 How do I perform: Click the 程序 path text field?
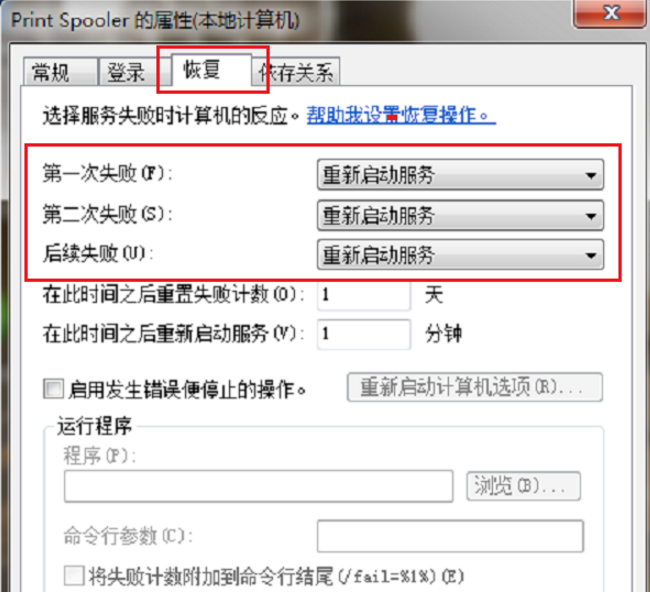pos(258,486)
